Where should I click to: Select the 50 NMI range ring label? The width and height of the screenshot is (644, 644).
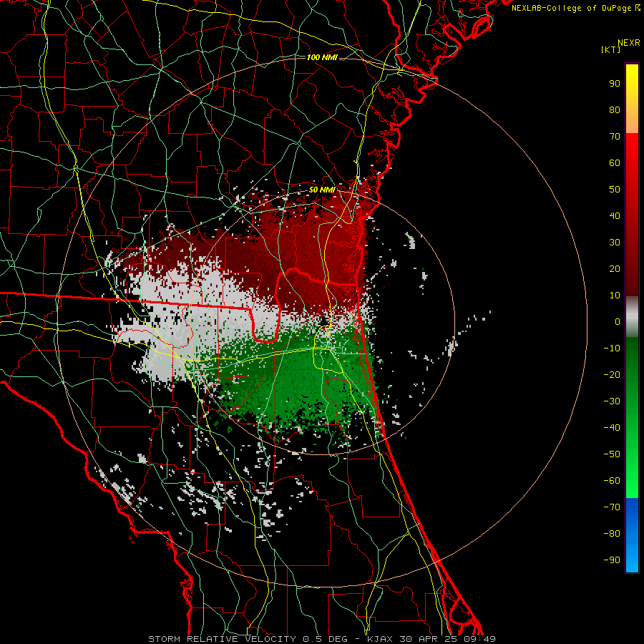[x=322, y=190]
